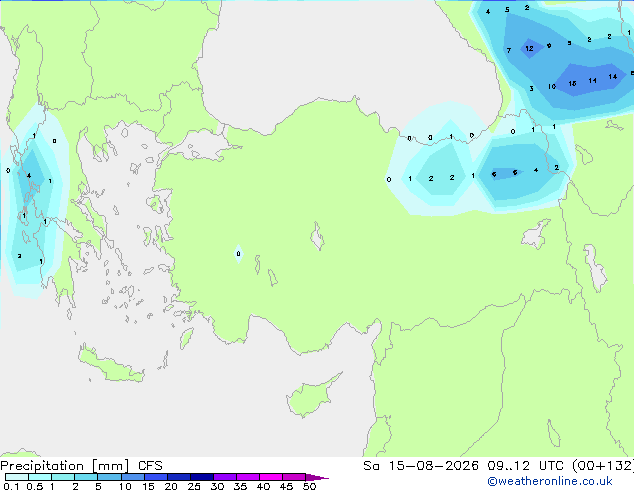634x490 pixels.
Task: Click the "Sa 15-08-2026" forecast date text
Action: pyautogui.click(x=421, y=466)
